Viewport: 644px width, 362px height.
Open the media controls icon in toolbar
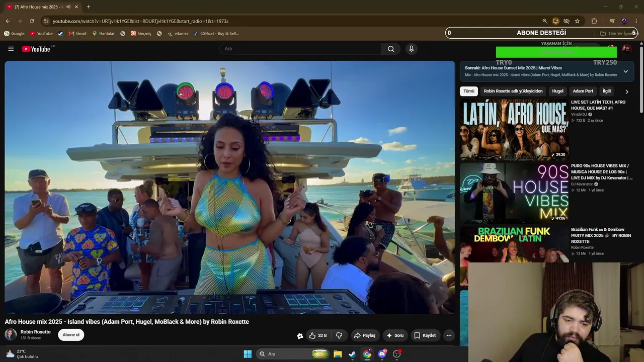coord(612,21)
